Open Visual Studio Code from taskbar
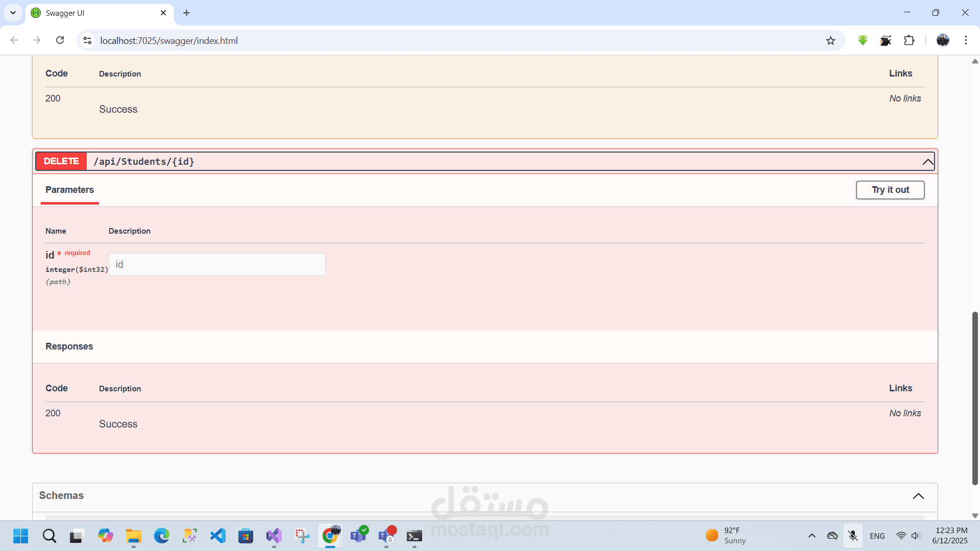 pos(218,536)
